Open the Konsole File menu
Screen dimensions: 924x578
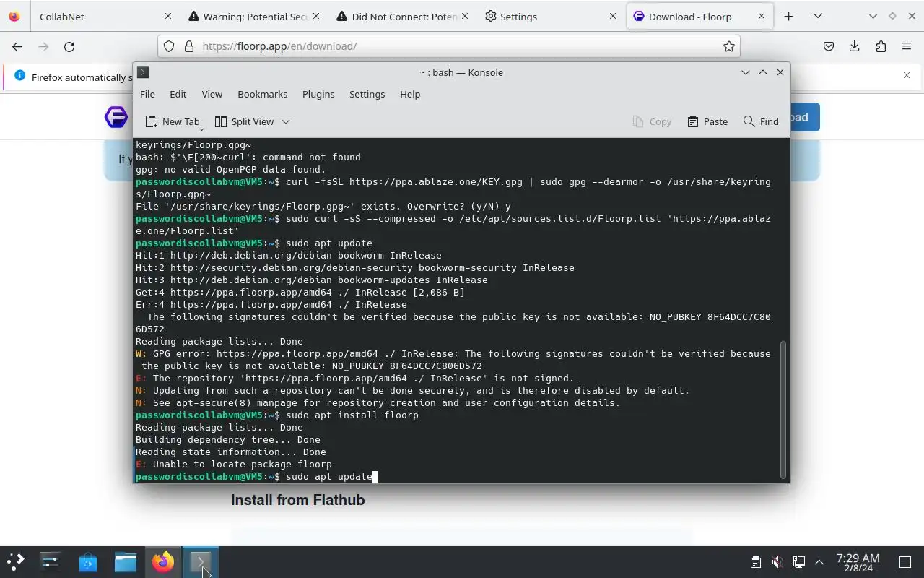point(147,94)
